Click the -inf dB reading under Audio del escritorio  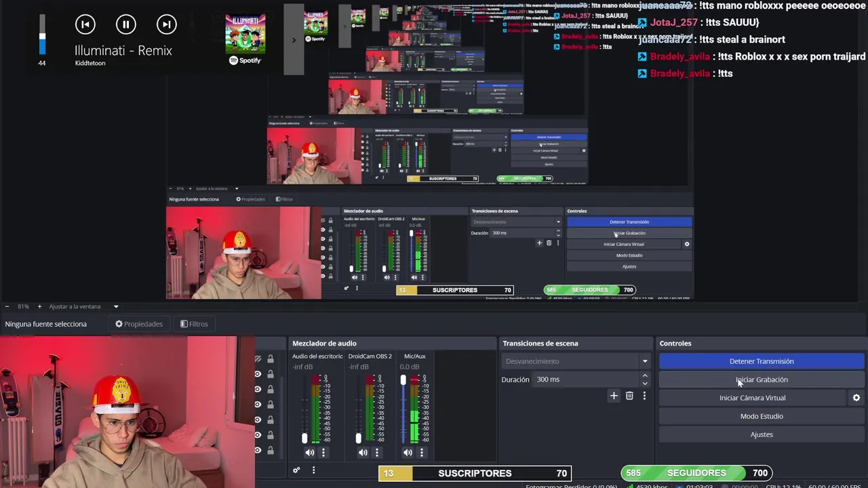click(x=303, y=367)
